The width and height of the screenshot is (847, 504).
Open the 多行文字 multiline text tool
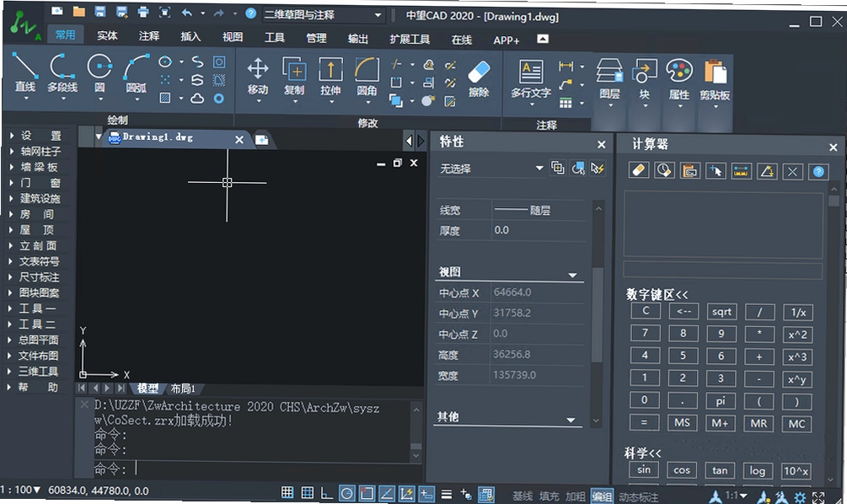[531, 80]
